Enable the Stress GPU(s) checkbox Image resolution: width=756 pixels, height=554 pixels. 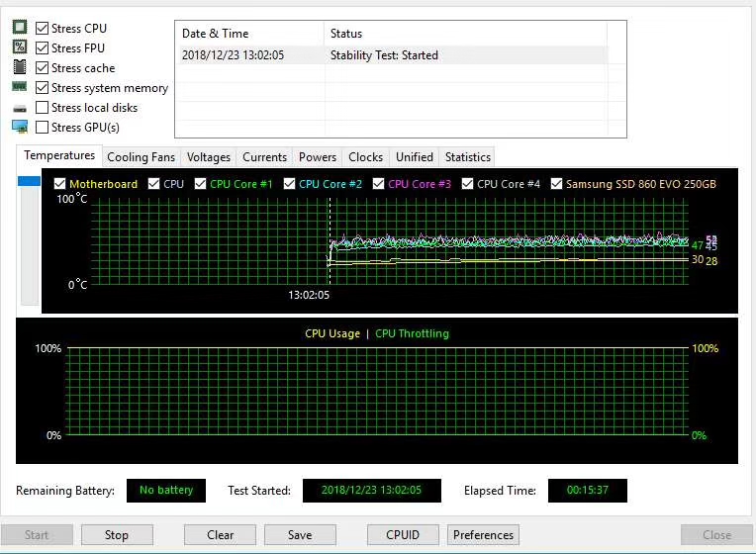42,128
